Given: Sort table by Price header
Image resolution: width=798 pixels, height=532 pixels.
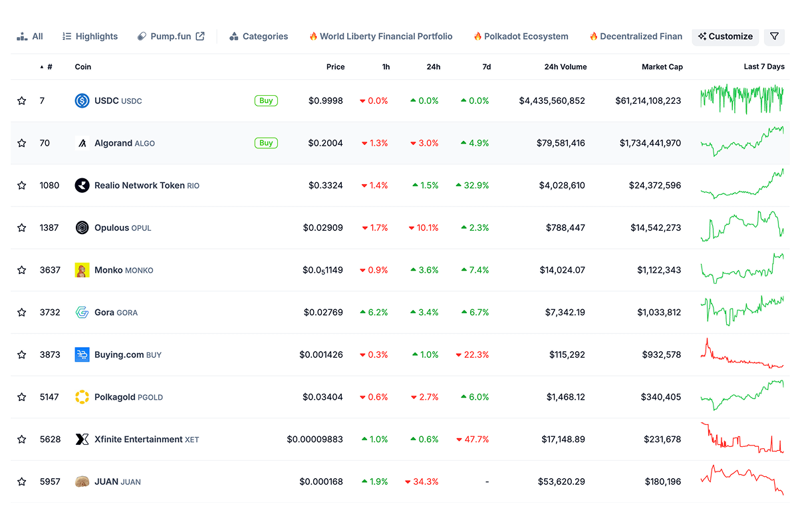Looking at the screenshot, I should [335, 66].
